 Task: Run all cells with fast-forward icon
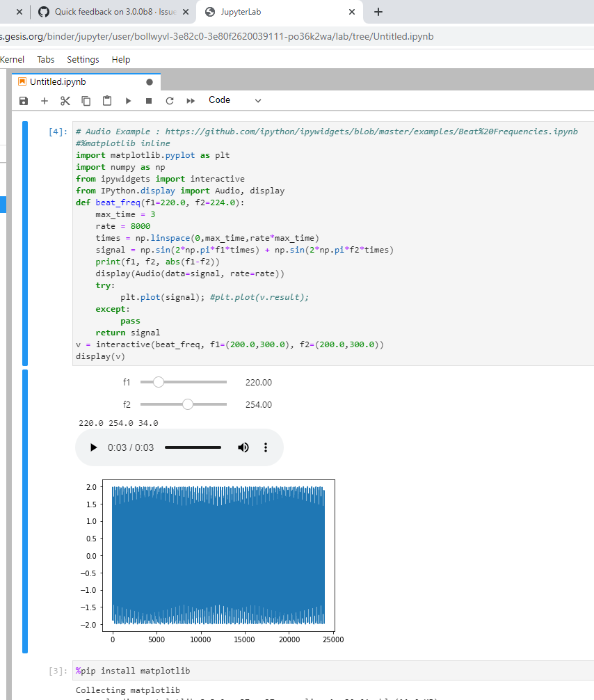pyautogui.click(x=190, y=100)
